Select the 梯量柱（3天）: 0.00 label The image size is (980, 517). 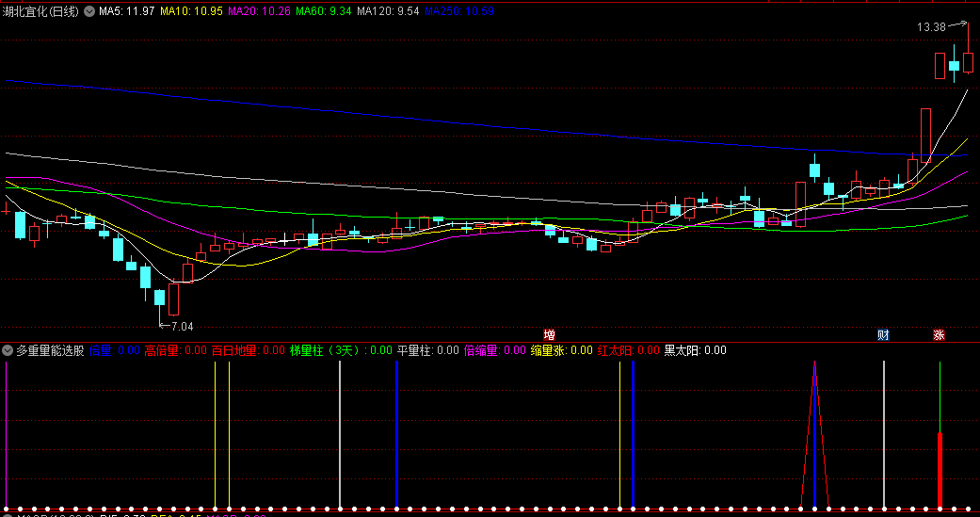[341, 350]
